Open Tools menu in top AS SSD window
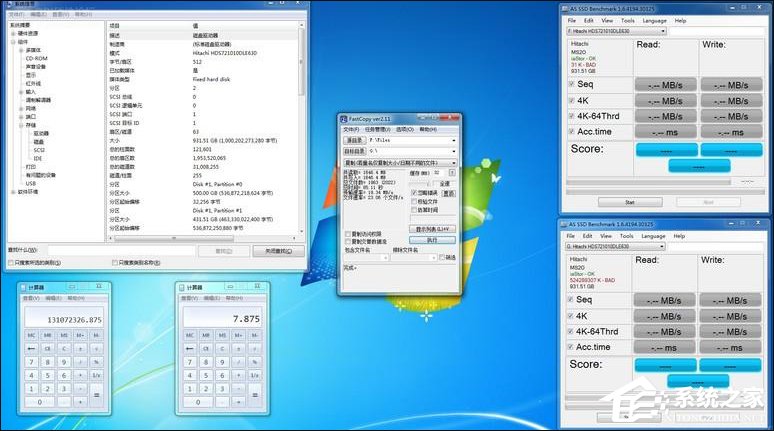The image size is (774, 431). 626,20
